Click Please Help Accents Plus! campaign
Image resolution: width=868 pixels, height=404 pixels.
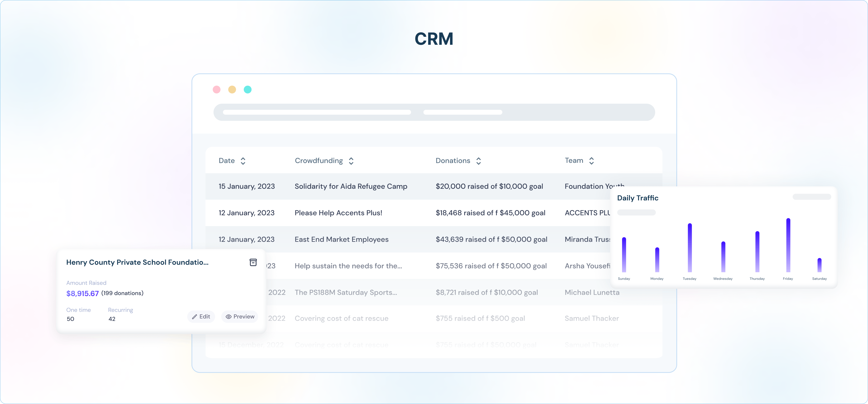338,213
